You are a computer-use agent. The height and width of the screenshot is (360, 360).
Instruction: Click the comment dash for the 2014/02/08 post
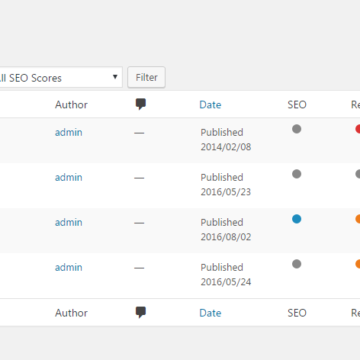pos(139,133)
